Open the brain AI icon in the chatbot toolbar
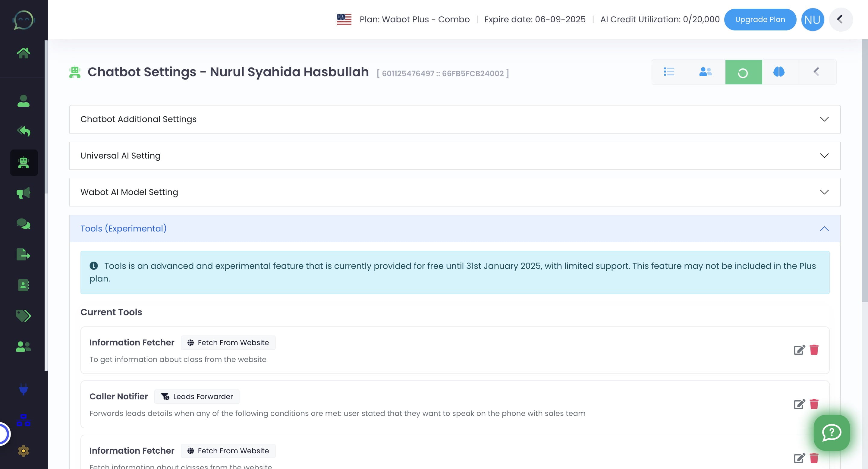Viewport: 868px width, 469px height. click(779, 72)
